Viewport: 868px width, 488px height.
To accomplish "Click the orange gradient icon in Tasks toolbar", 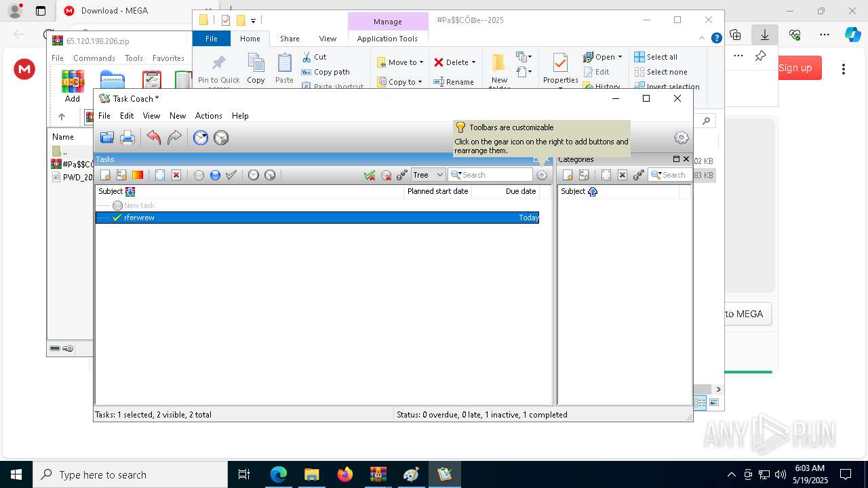I will point(138,175).
